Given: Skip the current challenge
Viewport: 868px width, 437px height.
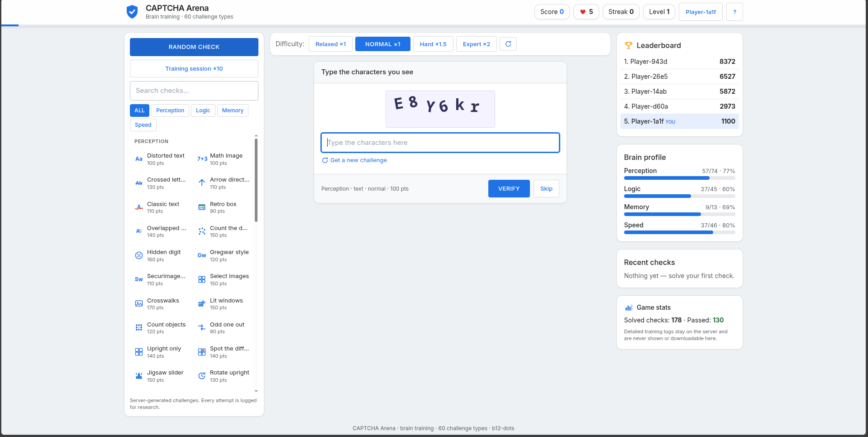Looking at the screenshot, I should [x=546, y=189].
